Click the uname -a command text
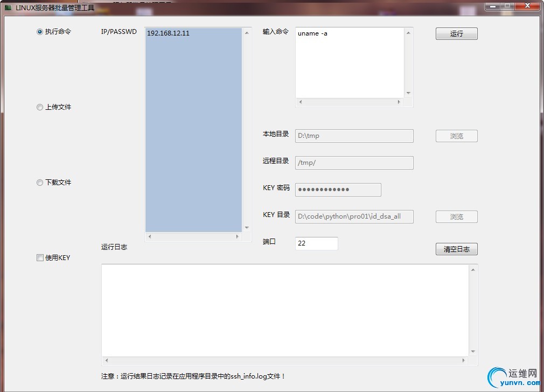This screenshot has height=392, width=544. [312, 33]
